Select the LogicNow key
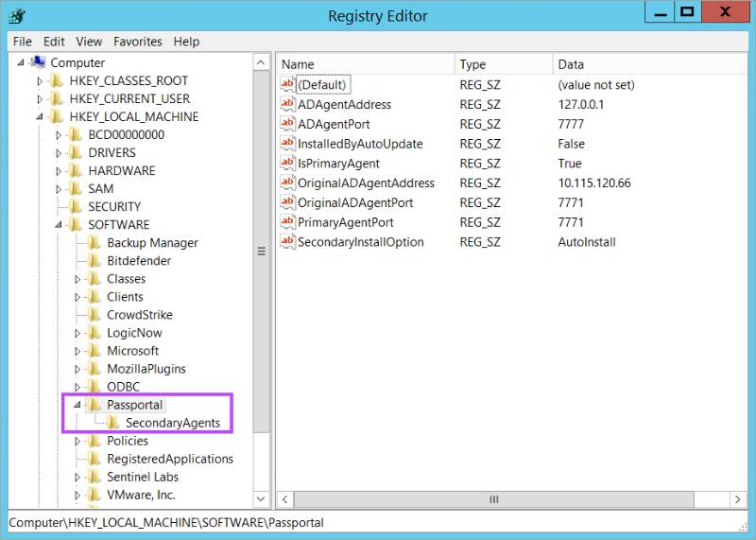Screen dimensions: 756x540 point(134,333)
